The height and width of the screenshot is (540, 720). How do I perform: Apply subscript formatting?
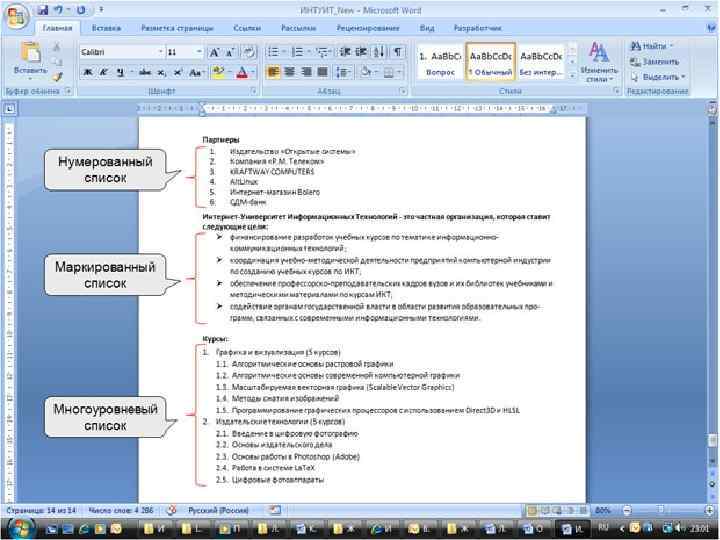[162, 73]
